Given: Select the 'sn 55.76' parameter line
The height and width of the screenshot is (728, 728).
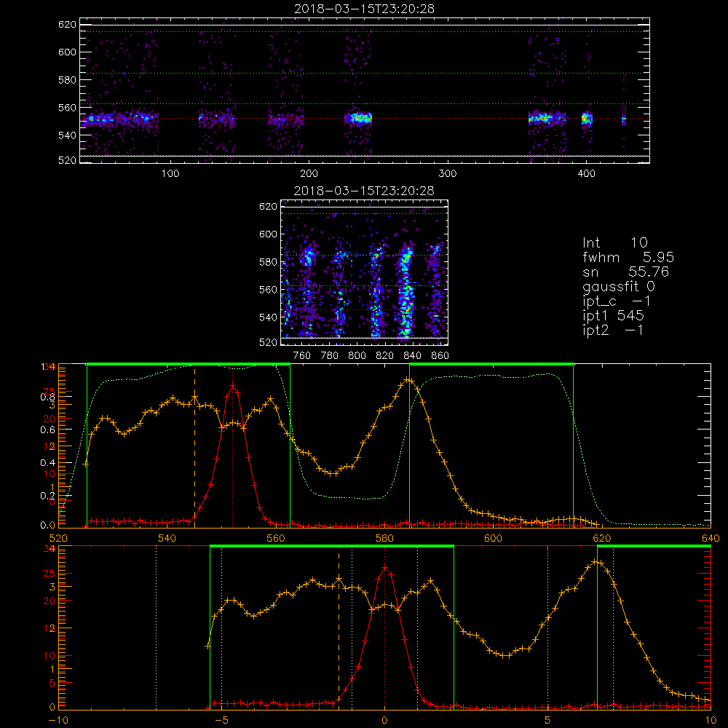Looking at the screenshot, I should [x=626, y=272].
